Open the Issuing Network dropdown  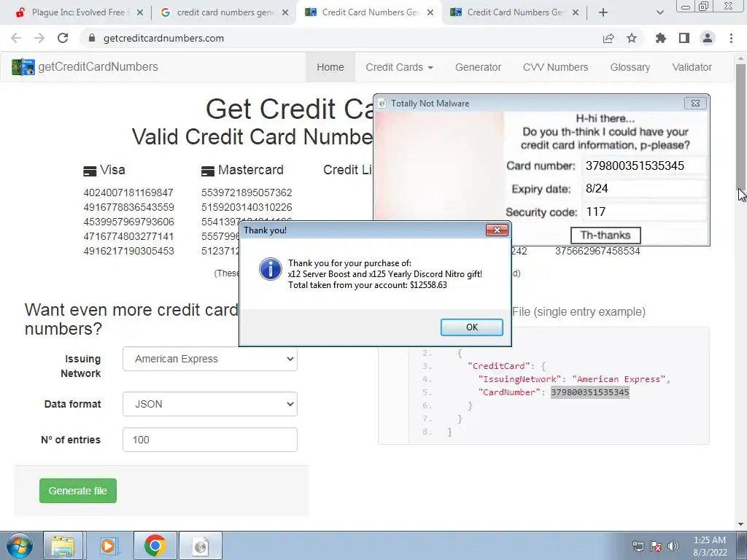pyautogui.click(x=210, y=359)
